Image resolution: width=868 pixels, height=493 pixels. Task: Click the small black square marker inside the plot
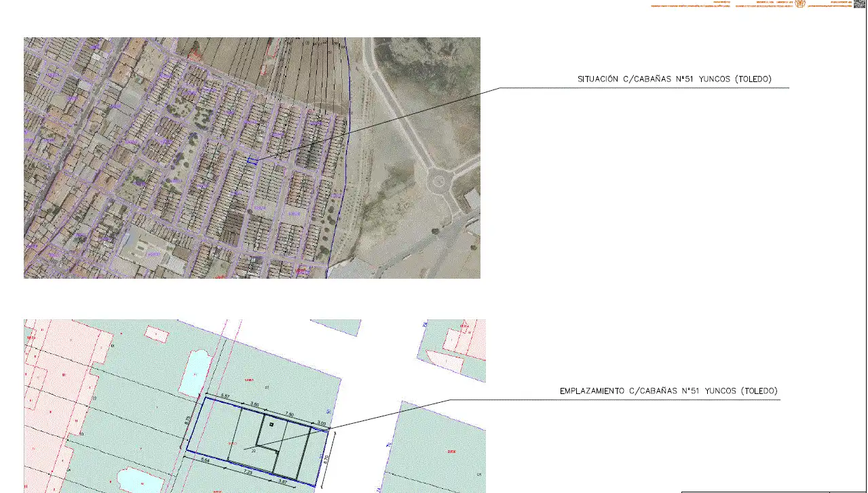(271, 425)
